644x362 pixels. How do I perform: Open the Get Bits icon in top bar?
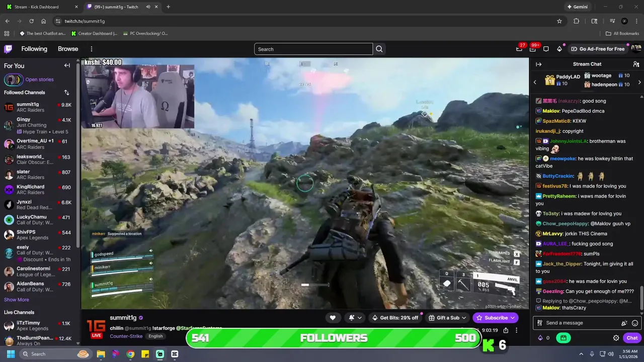[559, 49]
